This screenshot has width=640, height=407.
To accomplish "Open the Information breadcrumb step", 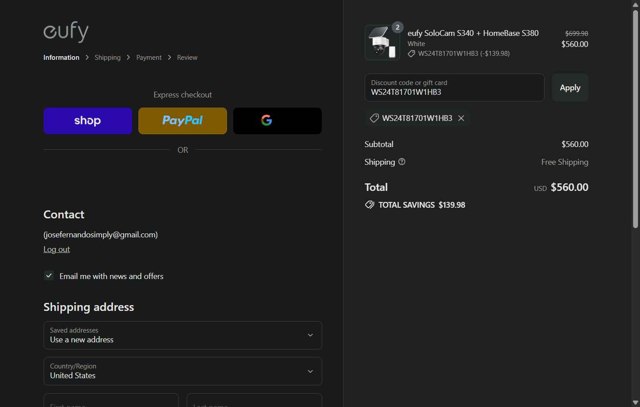I will [61, 58].
